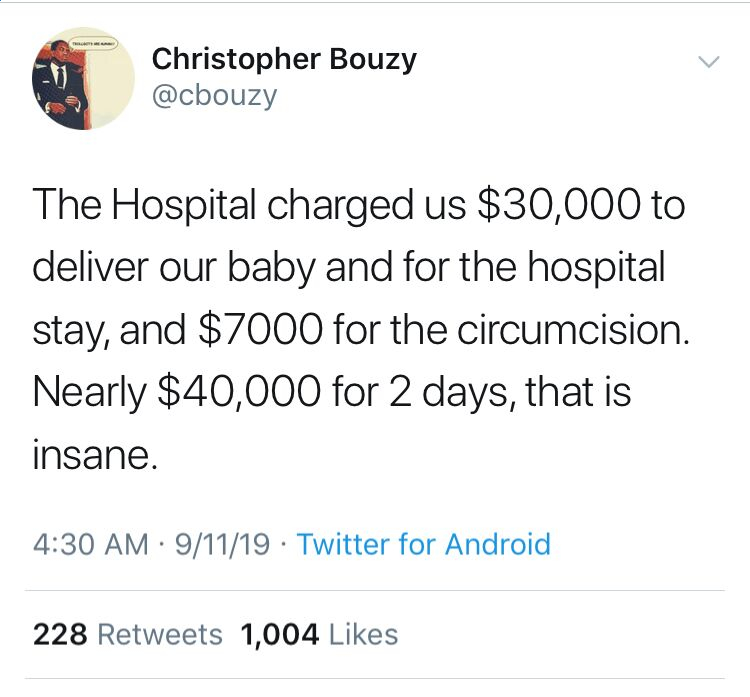
Task: View the 228 Retweets list
Action: click(x=127, y=634)
